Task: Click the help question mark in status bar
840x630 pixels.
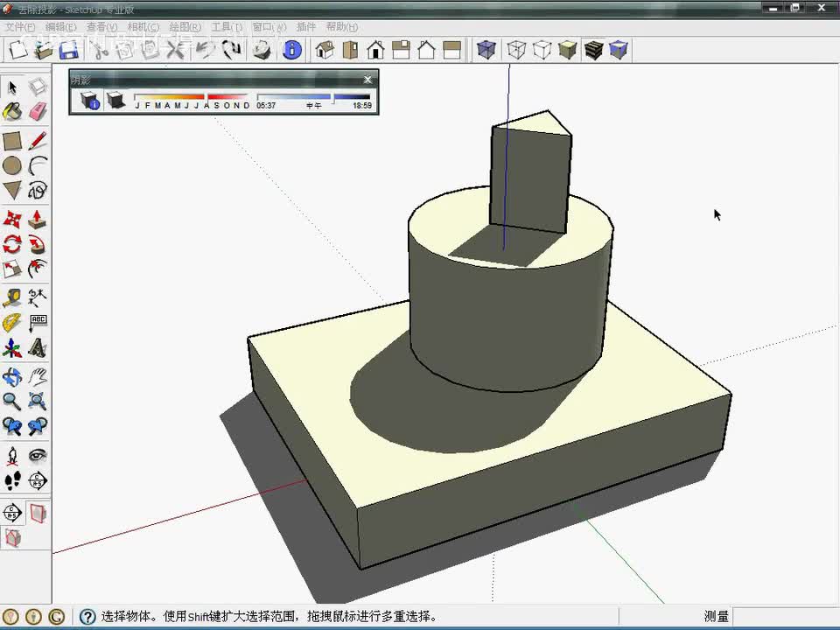Action: point(87,617)
